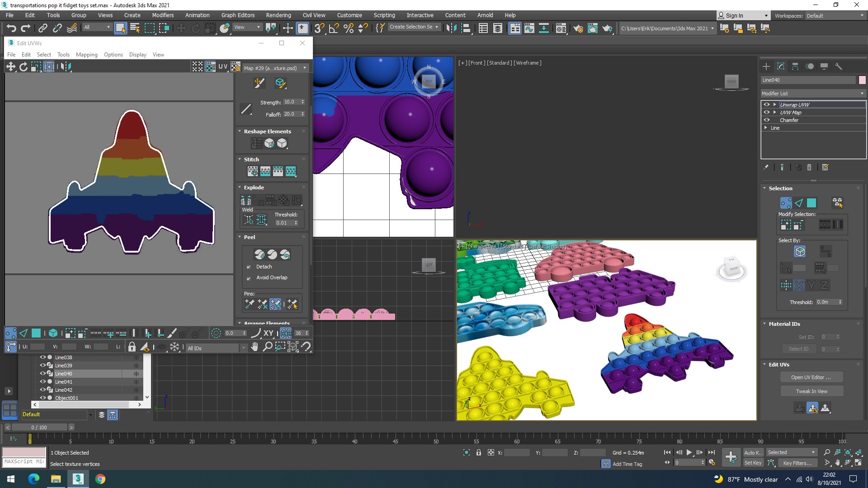
Task: Uncheck Avoid Overlap option
Action: (x=248, y=278)
